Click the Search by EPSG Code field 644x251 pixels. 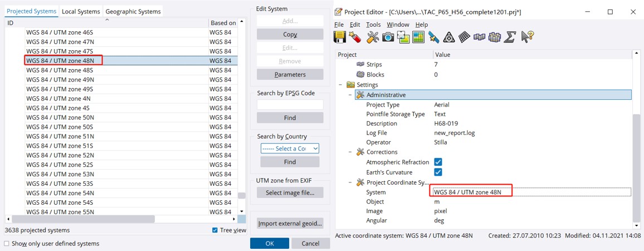[x=290, y=105]
